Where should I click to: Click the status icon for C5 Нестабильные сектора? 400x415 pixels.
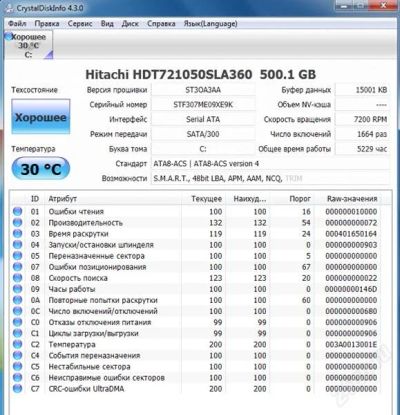pos(18,366)
